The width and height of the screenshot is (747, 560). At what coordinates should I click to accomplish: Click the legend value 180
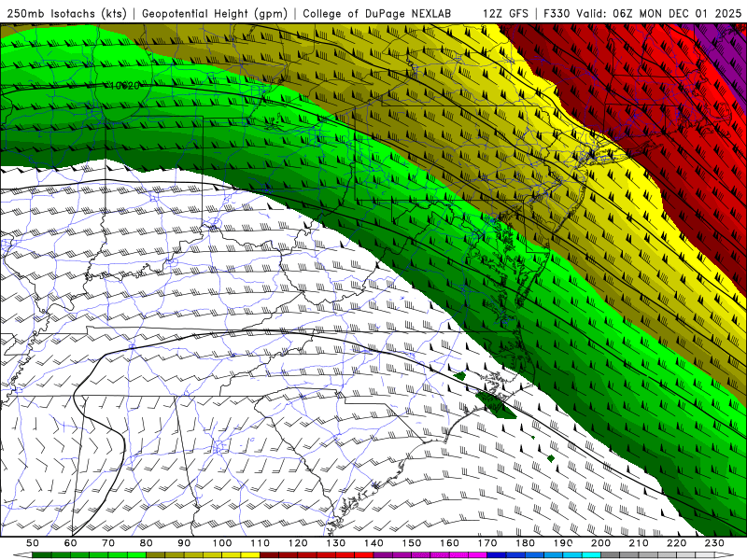click(525, 543)
